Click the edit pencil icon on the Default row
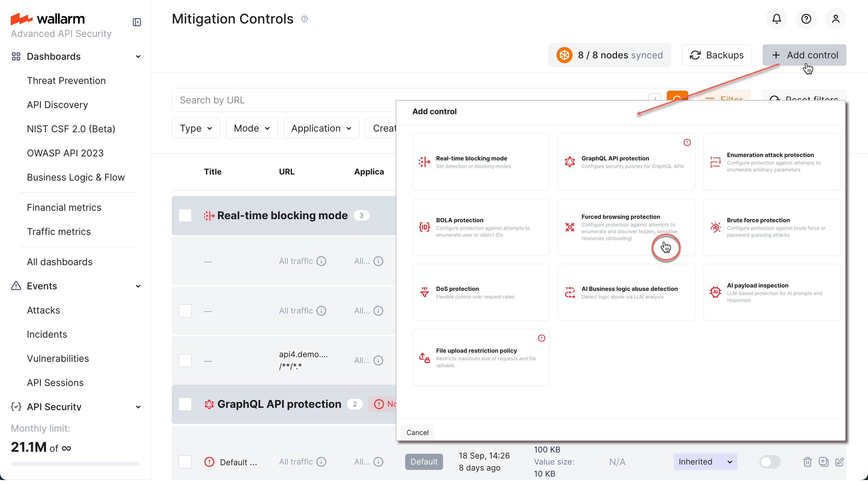868x484 pixels. [x=840, y=462]
